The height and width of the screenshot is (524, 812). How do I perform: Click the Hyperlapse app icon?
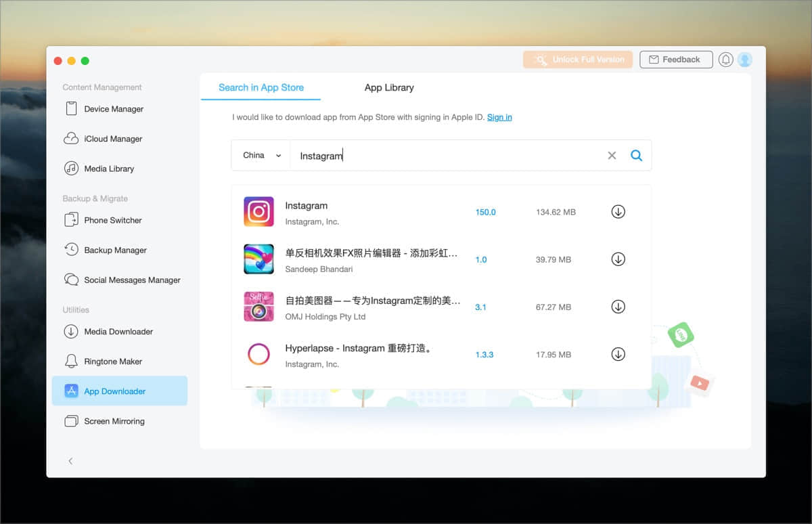(x=258, y=354)
